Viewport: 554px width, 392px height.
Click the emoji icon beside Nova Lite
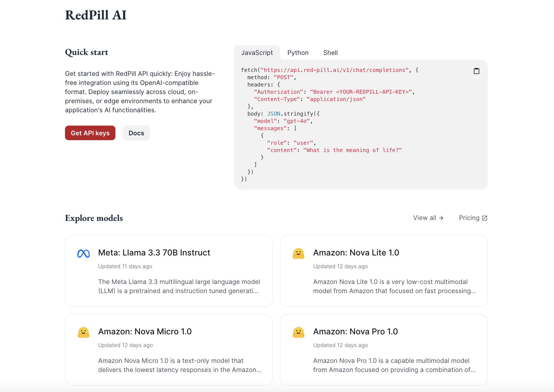pyautogui.click(x=299, y=254)
